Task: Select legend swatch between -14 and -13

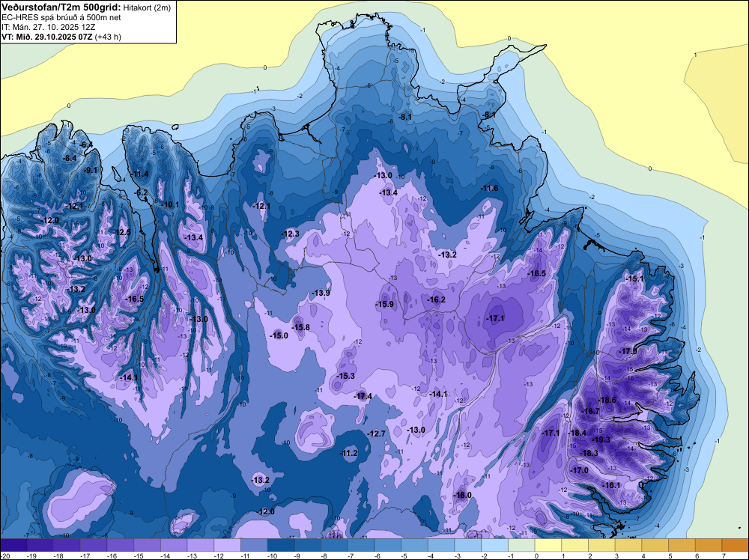Action: point(174,545)
